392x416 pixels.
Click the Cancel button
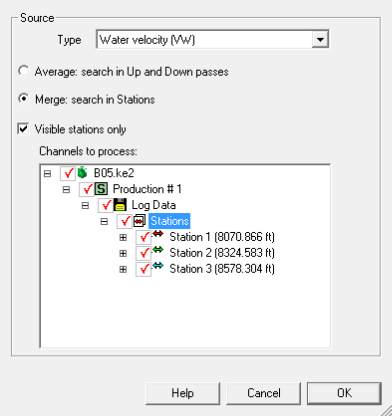point(264,393)
